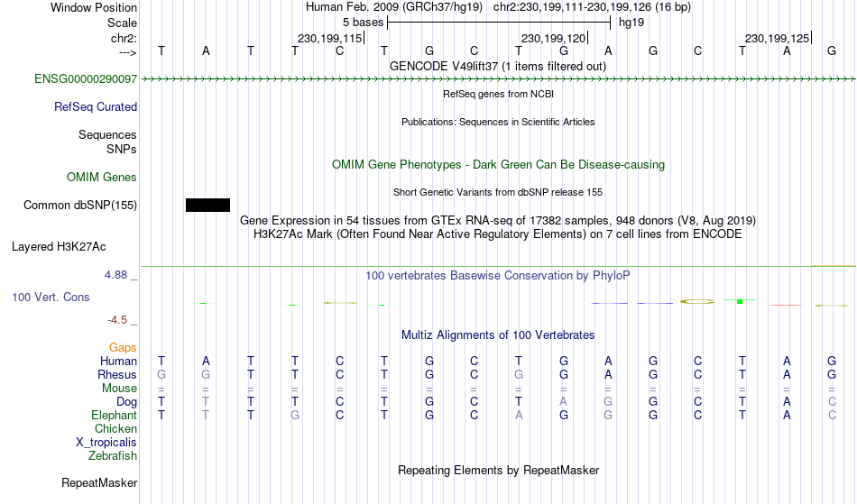This screenshot has width=857, height=504.
Task: Click the OMIM Genes track label
Action: coord(102,178)
